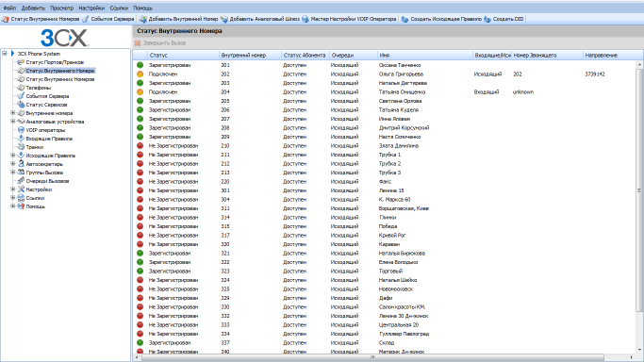Expand the Помощь tree node
Image resolution: width=644 pixels, height=362 pixels.
pos(13,206)
